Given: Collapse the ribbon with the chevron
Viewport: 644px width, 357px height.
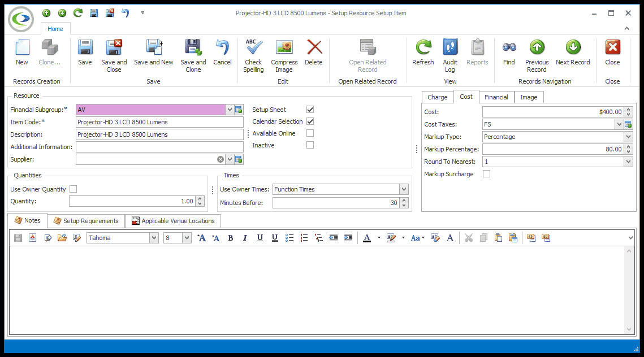Looking at the screenshot, I should coord(626,28).
